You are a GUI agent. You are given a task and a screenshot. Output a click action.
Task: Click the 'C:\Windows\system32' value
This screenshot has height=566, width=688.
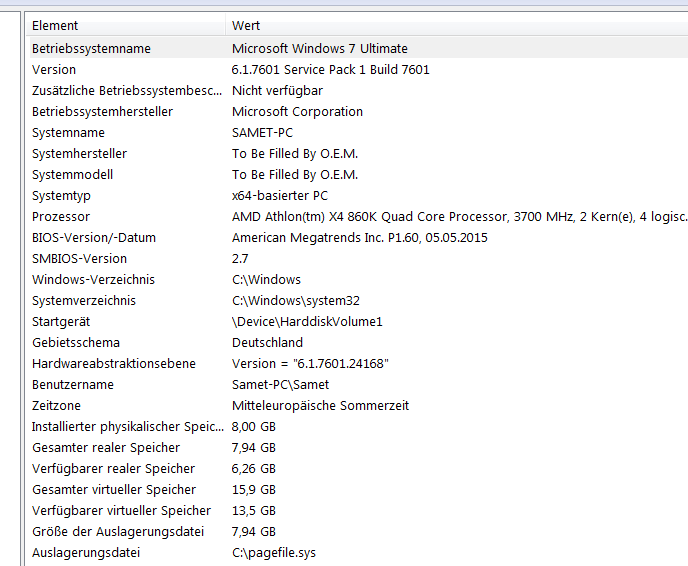point(296,301)
